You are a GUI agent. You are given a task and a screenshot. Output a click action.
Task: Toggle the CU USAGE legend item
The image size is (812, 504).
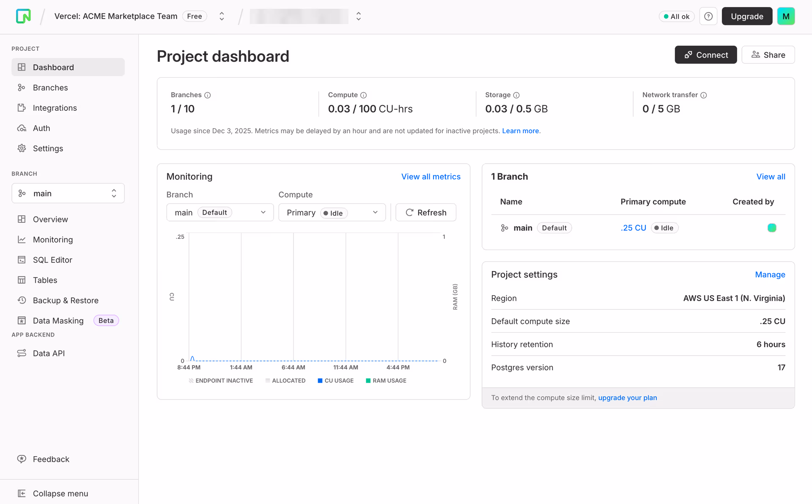pos(335,381)
